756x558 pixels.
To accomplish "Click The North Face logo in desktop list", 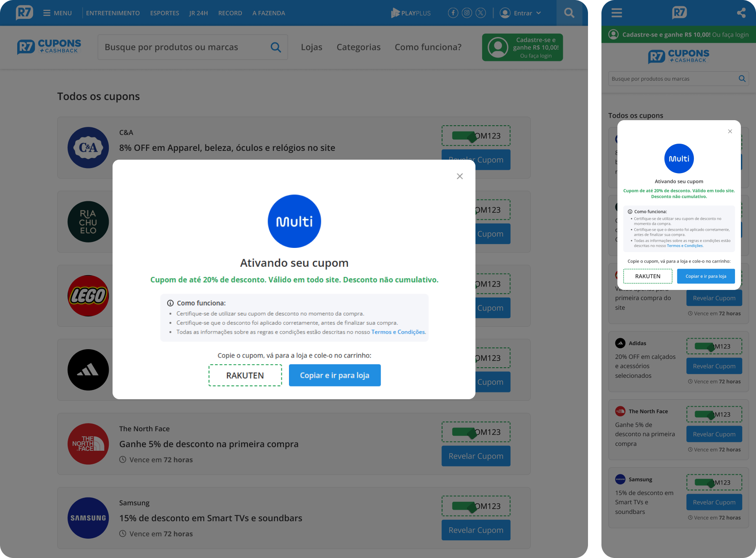I will [88, 444].
